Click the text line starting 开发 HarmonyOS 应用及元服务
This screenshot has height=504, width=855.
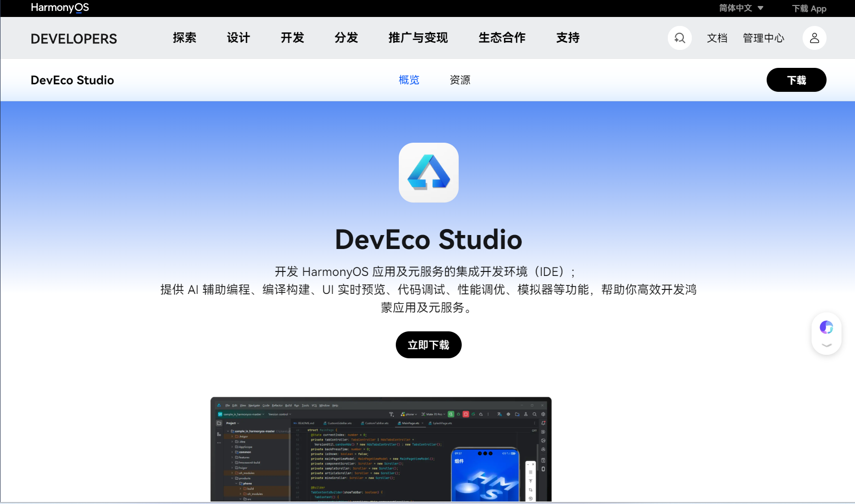(425, 272)
